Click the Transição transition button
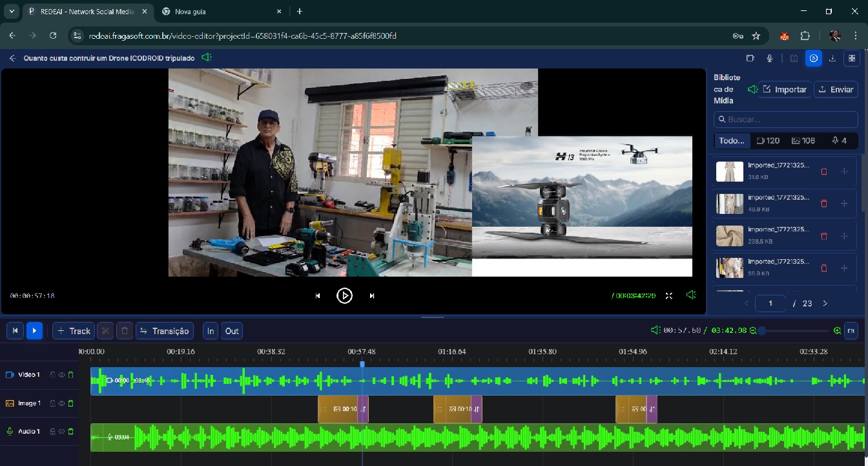This screenshot has height=466, width=868. tap(165, 331)
